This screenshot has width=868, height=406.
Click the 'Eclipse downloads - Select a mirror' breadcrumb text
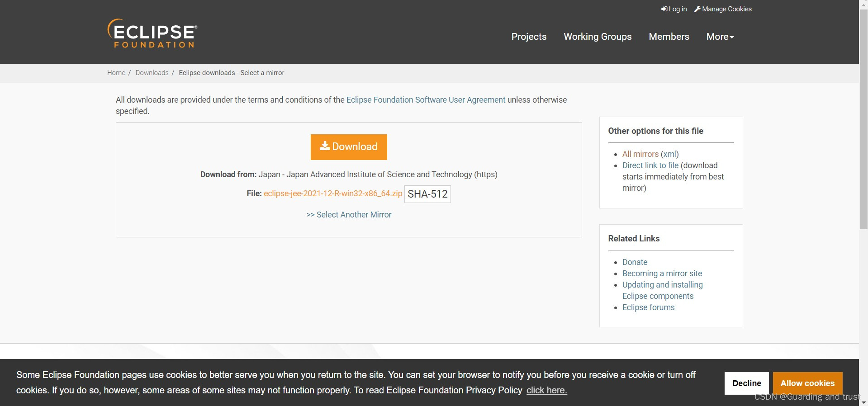point(232,73)
